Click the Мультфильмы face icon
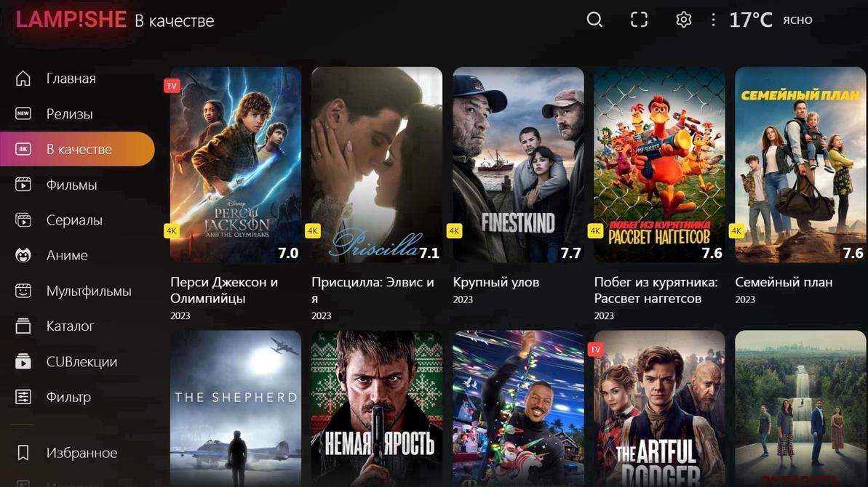The image size is (868, 487). [x=22, y=291]
